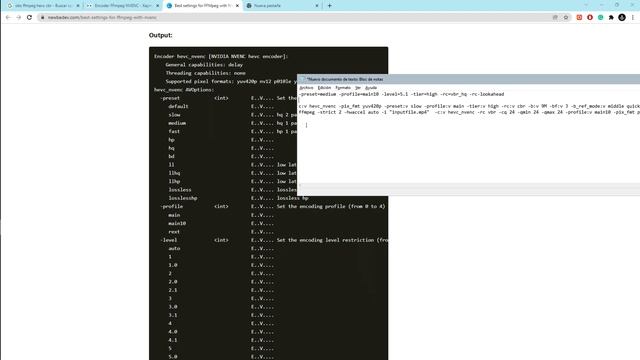
Task: Select the Best settings for FFmpeg tab
Action: 202,6
